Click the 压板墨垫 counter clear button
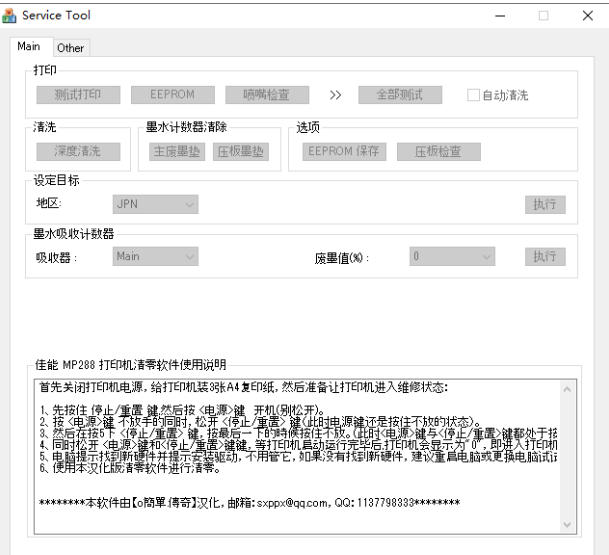609x555 pixels. 241,151
